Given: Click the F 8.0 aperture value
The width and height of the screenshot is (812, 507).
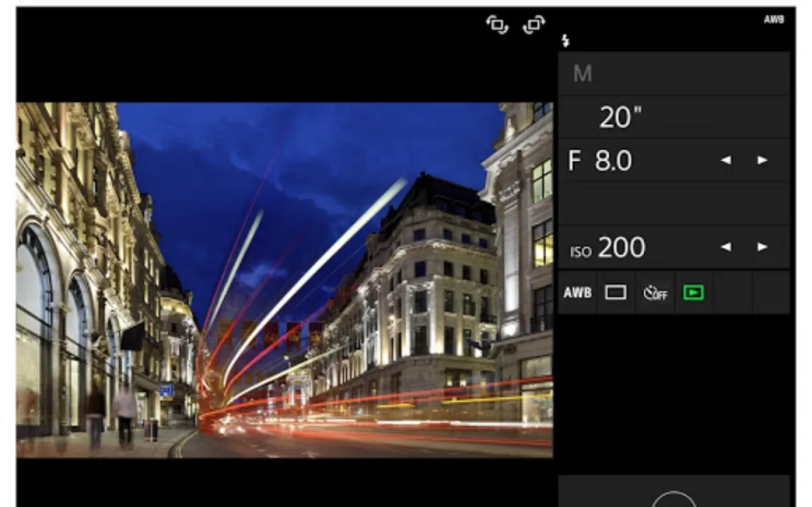Looking at the screenshot, I should coord(600,161).
